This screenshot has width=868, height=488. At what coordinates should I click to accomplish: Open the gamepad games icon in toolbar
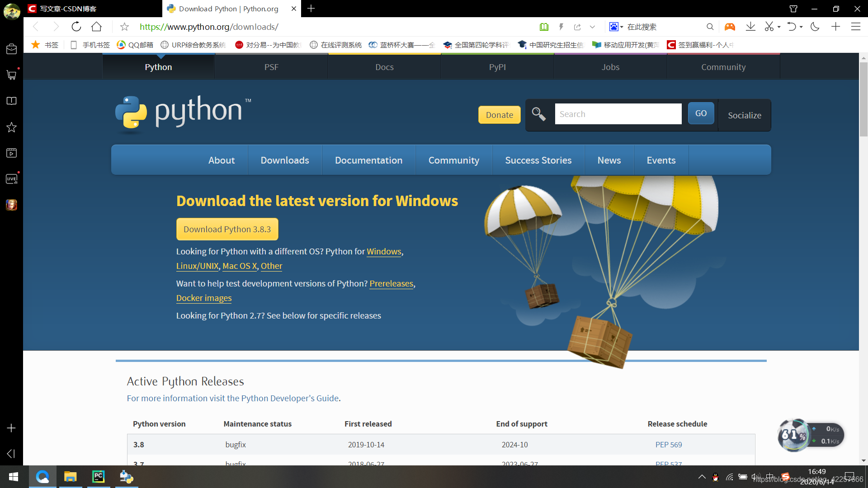pyautogui.click(x=730, y=27)
